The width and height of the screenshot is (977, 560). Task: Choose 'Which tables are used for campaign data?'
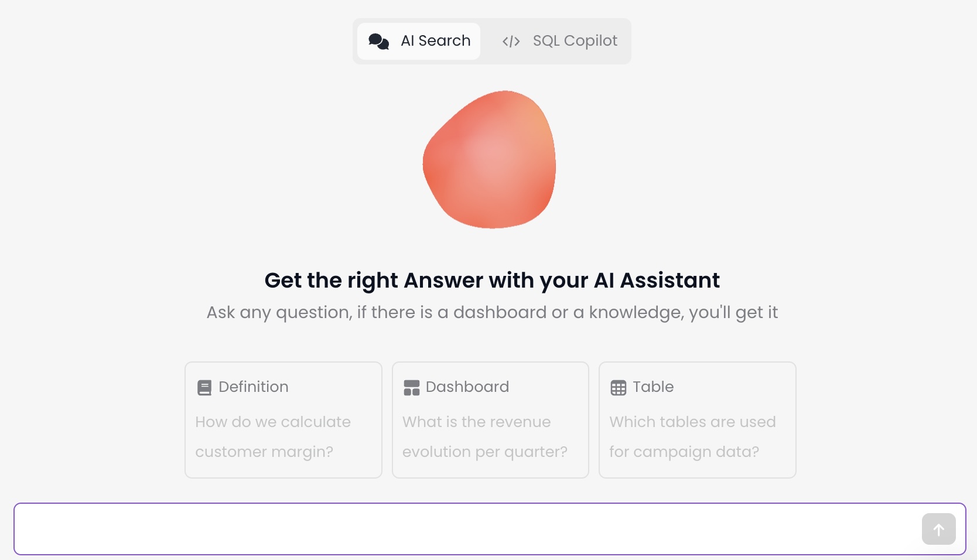692,437
